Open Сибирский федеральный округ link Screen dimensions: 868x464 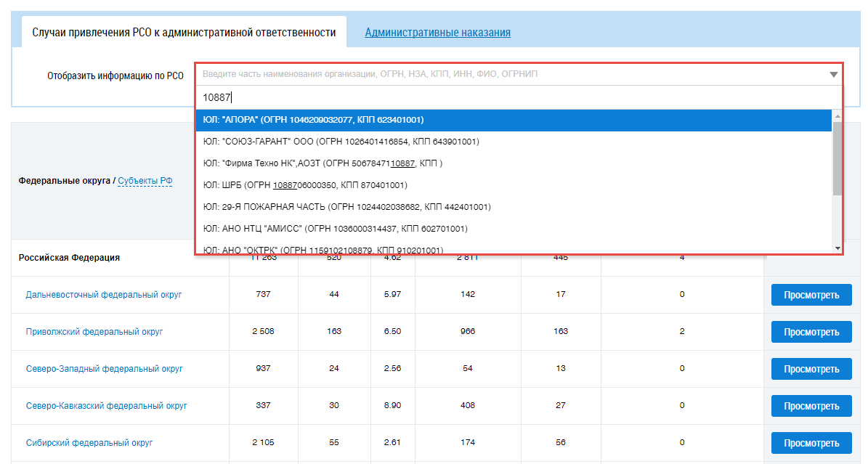(x=89, y=443)
